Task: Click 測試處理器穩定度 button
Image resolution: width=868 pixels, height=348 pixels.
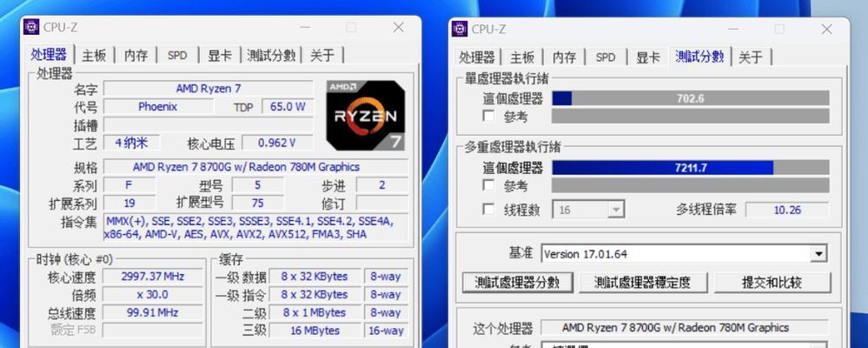Action: click(x=643, y=283)
